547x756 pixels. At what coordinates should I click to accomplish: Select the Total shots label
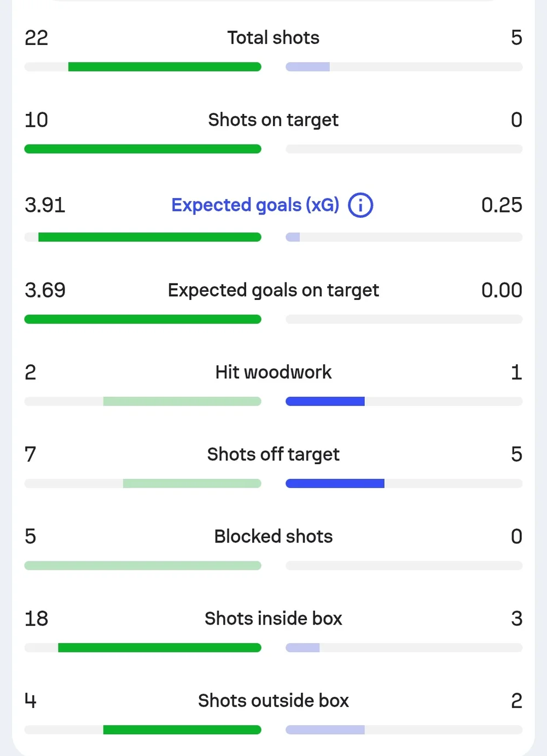[273, 38]
